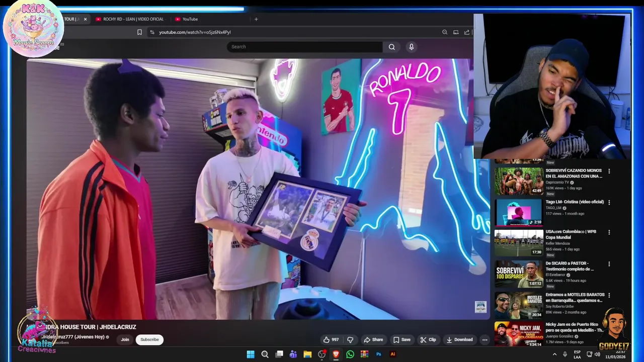This screenshot has width=644, height=362.
Task: Click the browser share page icon
Action: (467, 32)
